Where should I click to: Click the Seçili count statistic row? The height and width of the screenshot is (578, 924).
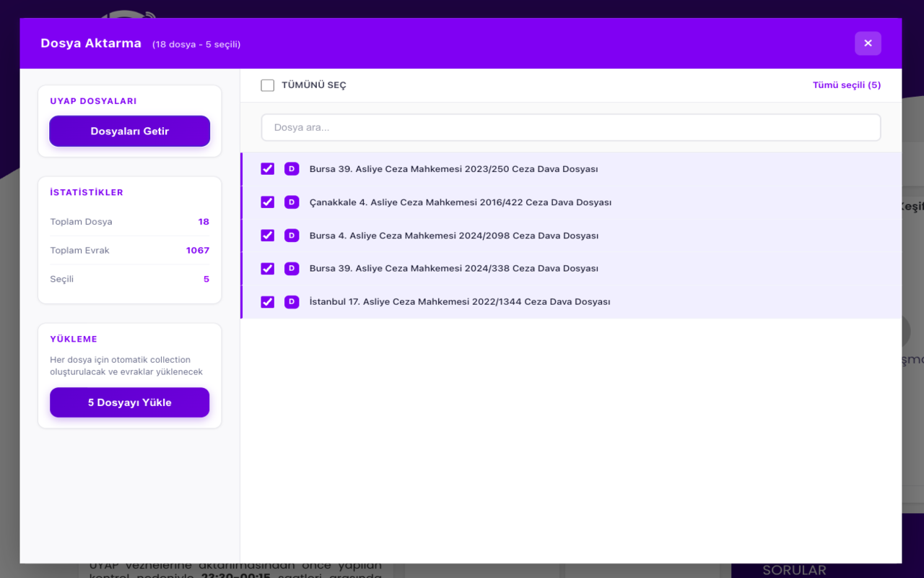[x=130, y=280]
